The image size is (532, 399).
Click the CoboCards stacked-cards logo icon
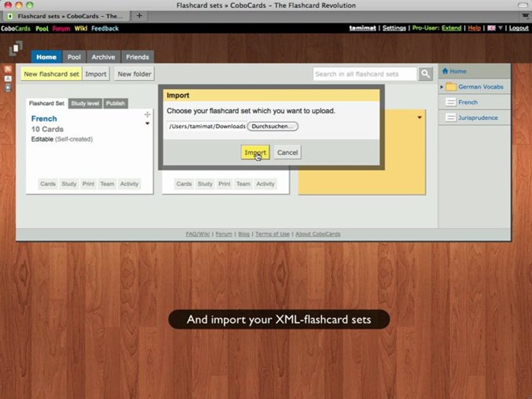(x=16, y=48)
